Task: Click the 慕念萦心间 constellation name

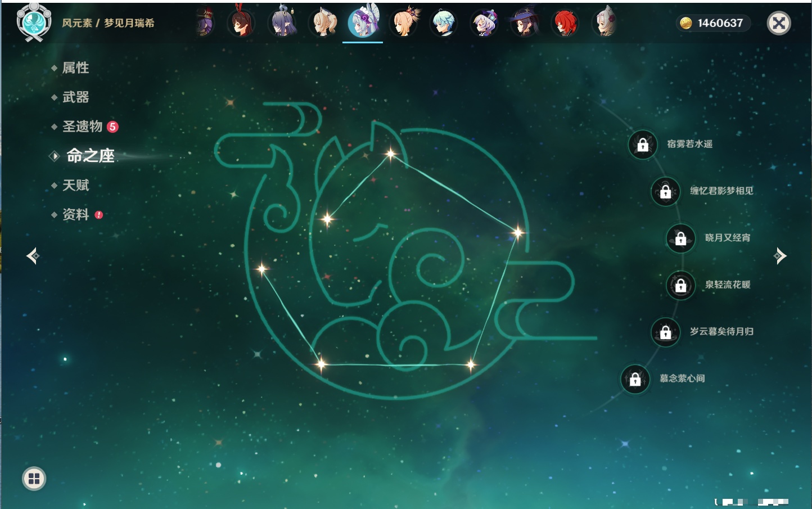Action: (x=682, y=379)
